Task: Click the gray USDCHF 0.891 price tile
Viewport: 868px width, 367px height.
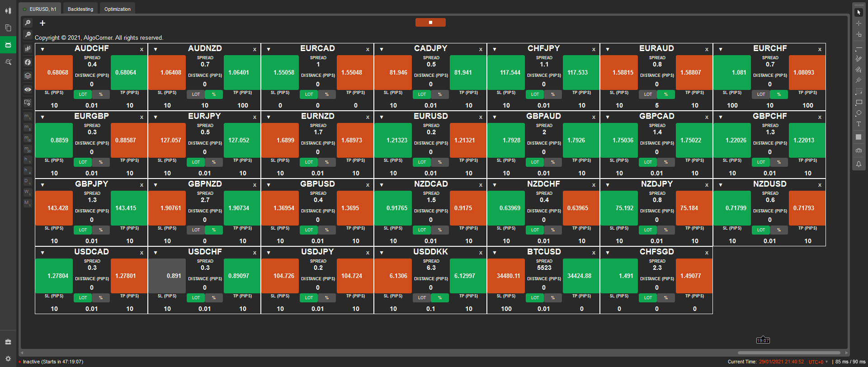Action: (167, 276)
